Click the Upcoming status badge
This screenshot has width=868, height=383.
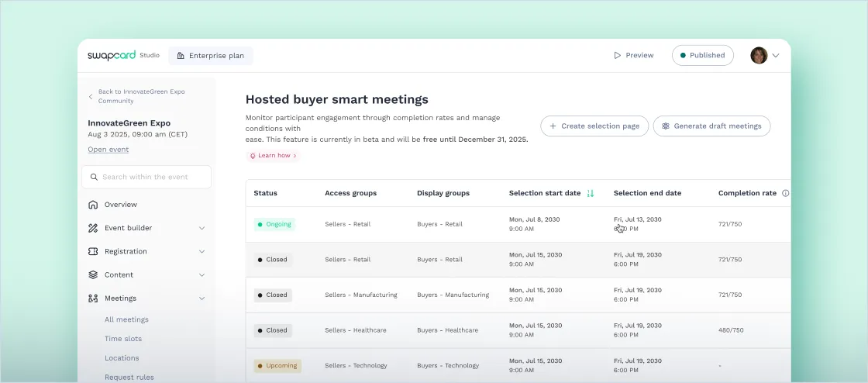[x=277, y=366]
